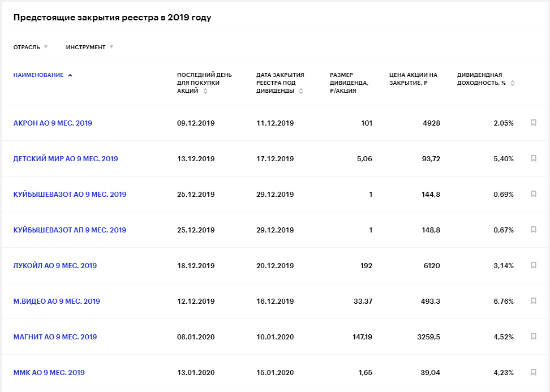The width and height of the screenshot is (550, 392).
Task: Bookmark the Магнит АО row
Action: 533,337
